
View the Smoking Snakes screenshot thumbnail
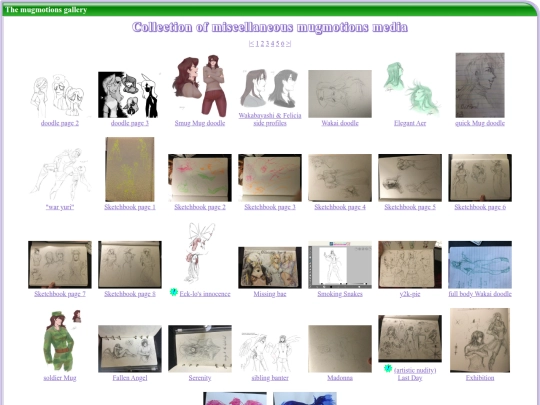tap(340, 264)
